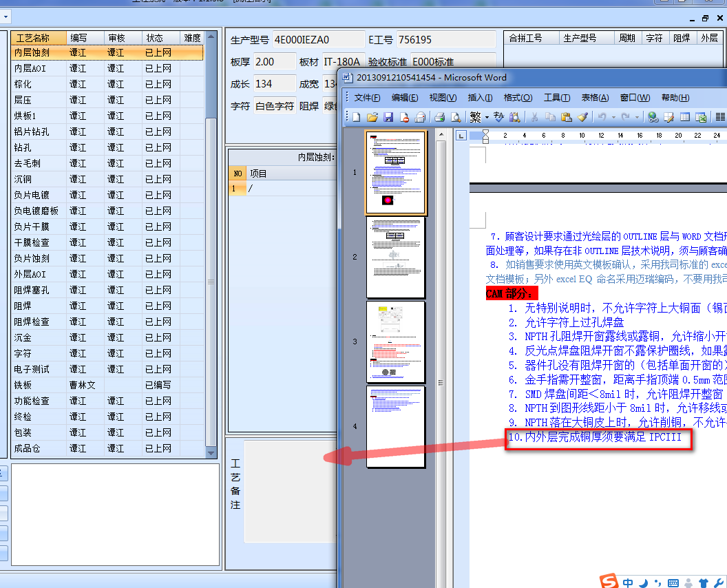This screenshot has height=588, width=727.
Task: Open a file with Word's Open folder icon
Action: pos(372,117)
